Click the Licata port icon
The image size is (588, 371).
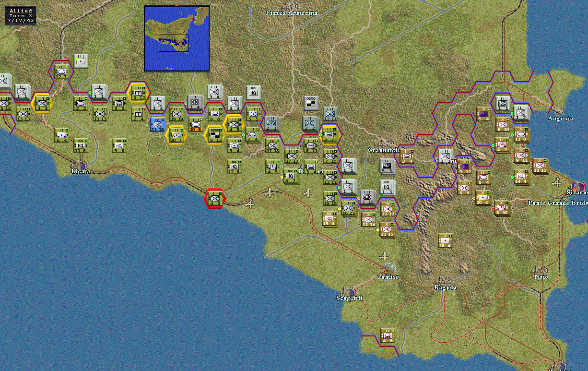(82, 166)
